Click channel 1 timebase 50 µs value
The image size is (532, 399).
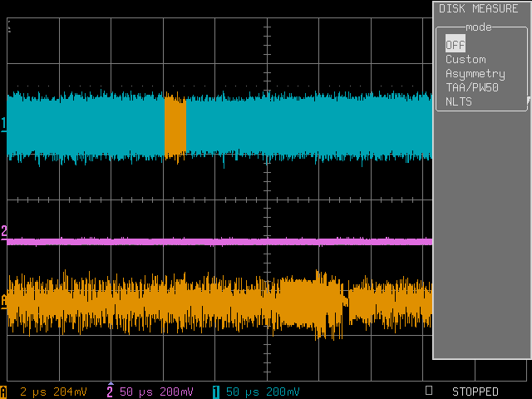point(242,392)
